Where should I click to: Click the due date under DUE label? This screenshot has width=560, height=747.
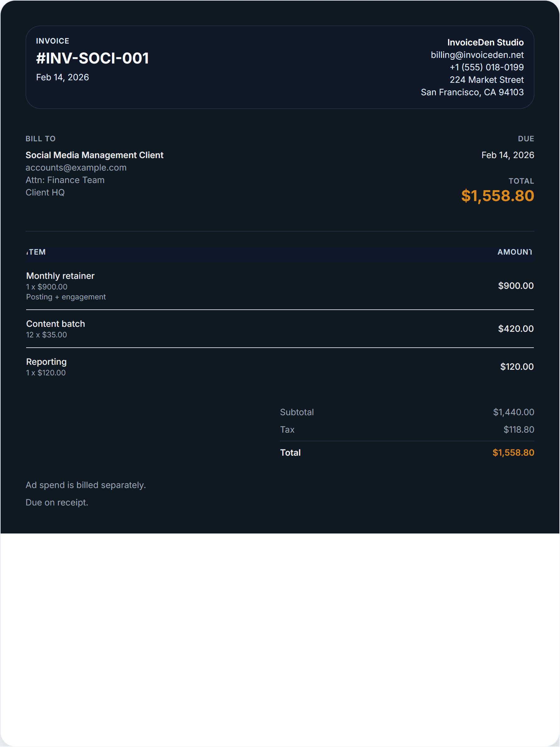507,155
